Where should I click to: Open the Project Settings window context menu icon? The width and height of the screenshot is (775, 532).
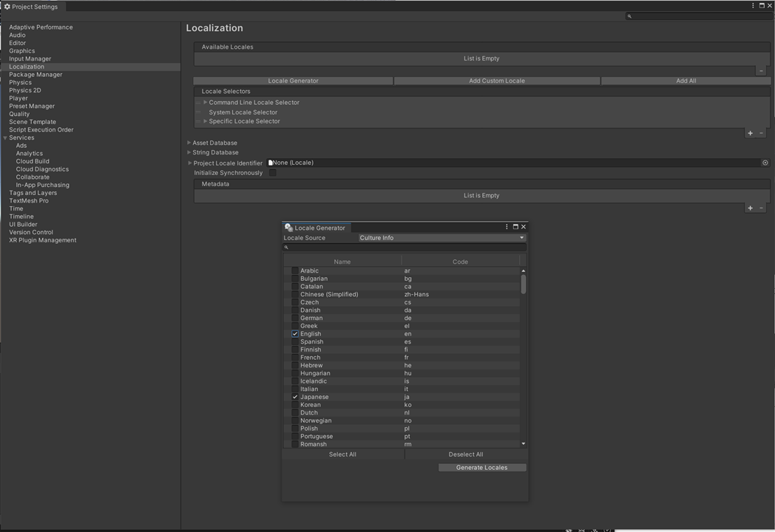click(753, 5)
